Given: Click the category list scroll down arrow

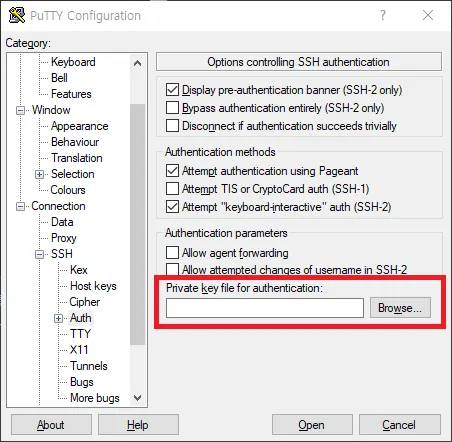Looking at the screenshot, I should (x=137, y=398).
